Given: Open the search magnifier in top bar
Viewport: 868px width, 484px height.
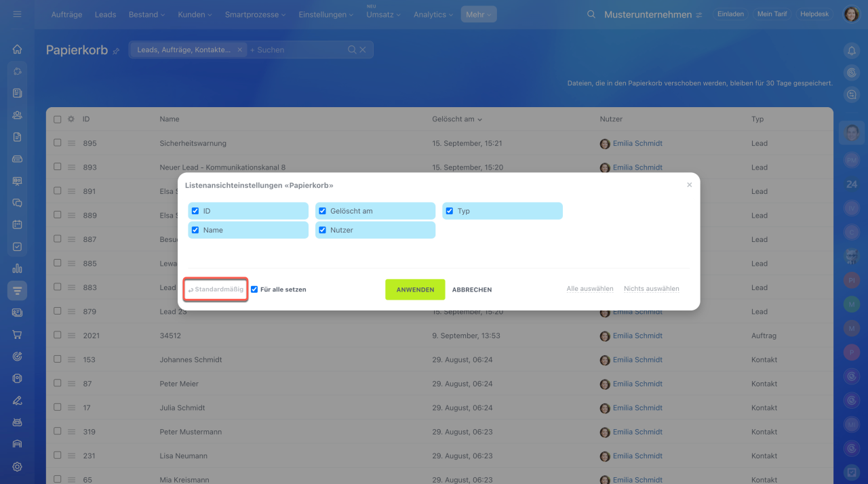Looking at the screenshot, I should [x=591, y=14].
